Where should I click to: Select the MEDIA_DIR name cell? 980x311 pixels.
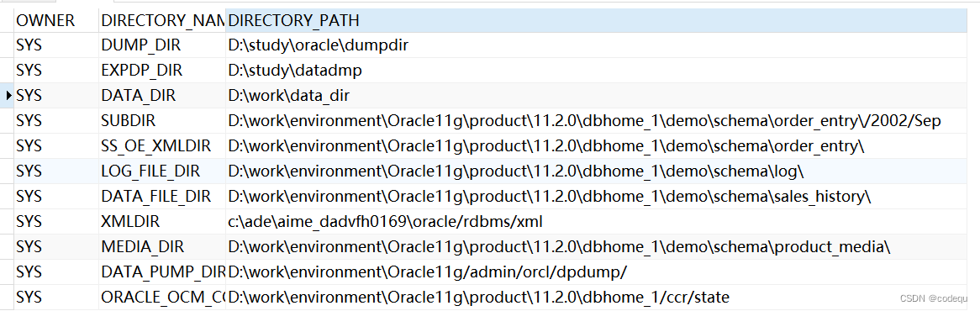(162, 246)
